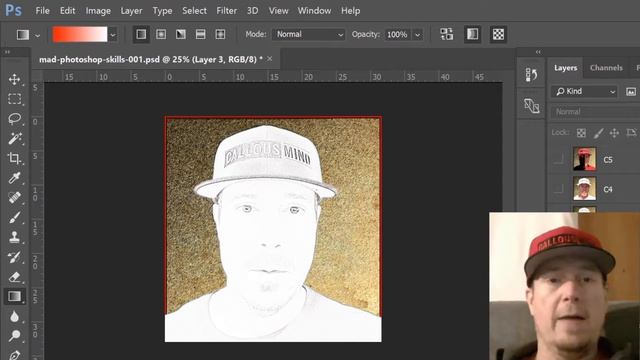Open the layer Kind filter dropdown
Screen dimensions: 640x360
coord(585,91)
